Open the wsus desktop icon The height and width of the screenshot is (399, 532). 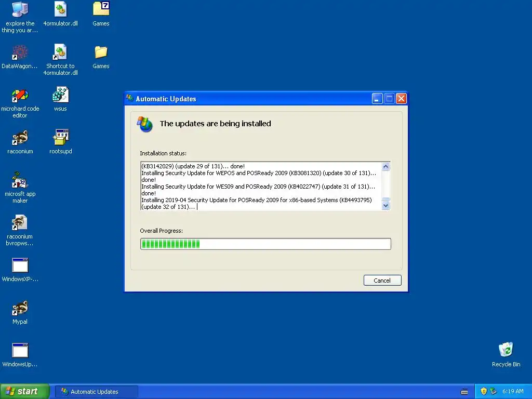60,99
